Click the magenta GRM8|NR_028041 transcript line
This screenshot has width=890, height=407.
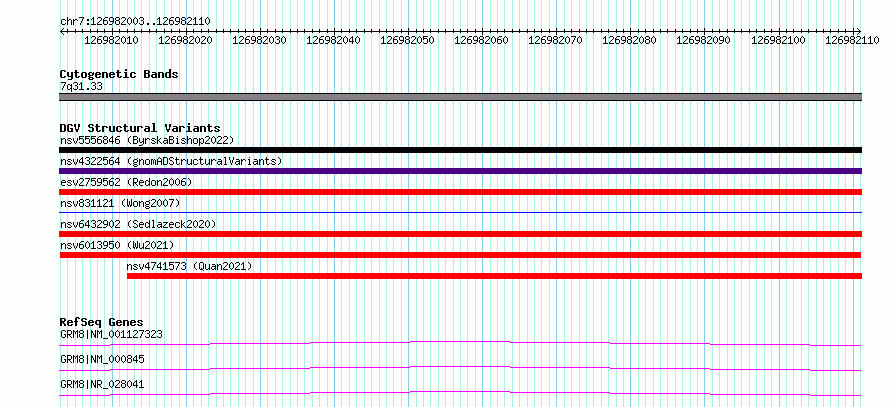460,393
